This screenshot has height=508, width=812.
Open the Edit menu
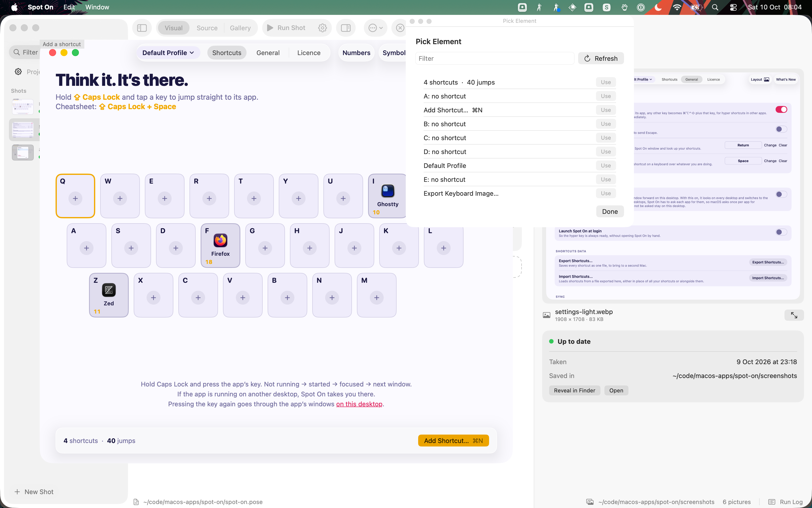(x=69, y=7)
